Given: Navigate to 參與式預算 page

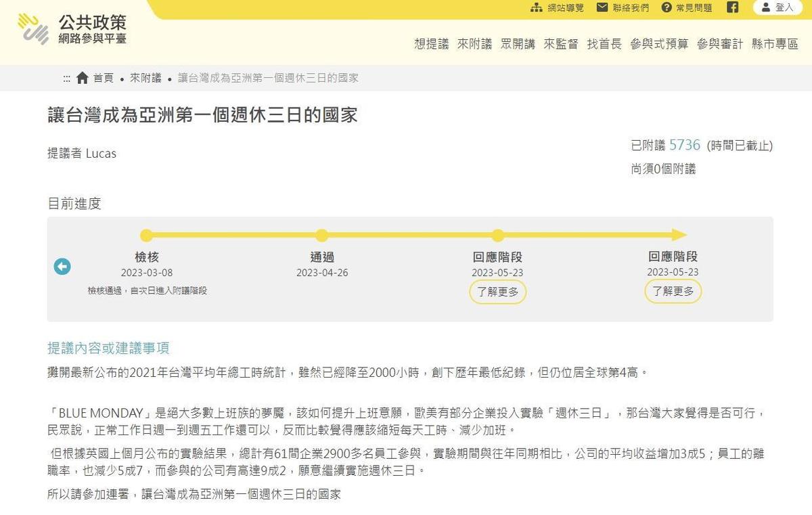Looking at the screenshot, I should (x=659, y=44).
